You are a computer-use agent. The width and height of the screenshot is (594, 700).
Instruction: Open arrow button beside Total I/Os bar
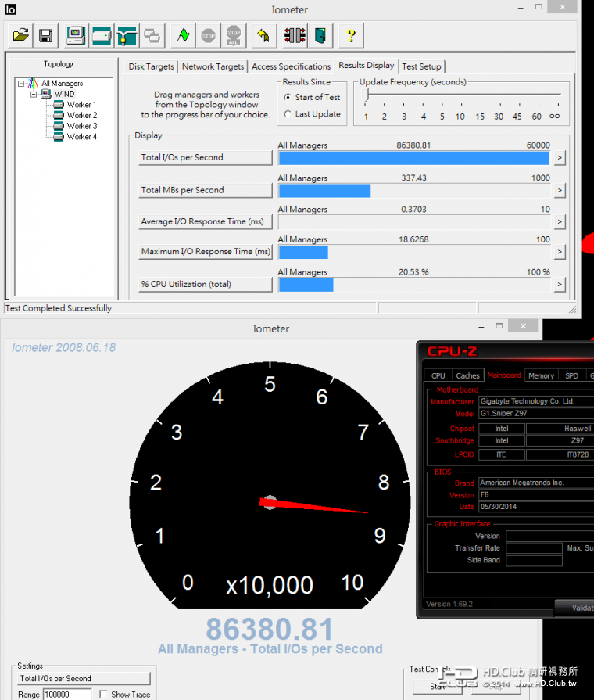(x=559, y=158)
